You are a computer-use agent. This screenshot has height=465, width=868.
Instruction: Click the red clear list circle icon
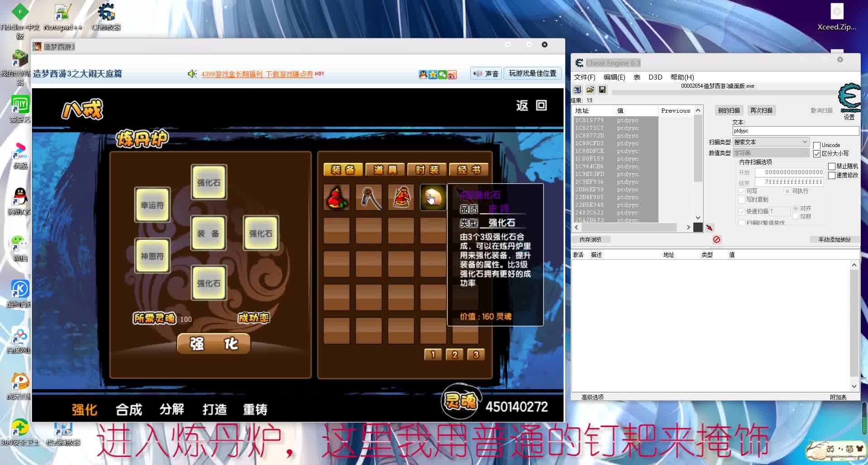[x=716, y=240]
